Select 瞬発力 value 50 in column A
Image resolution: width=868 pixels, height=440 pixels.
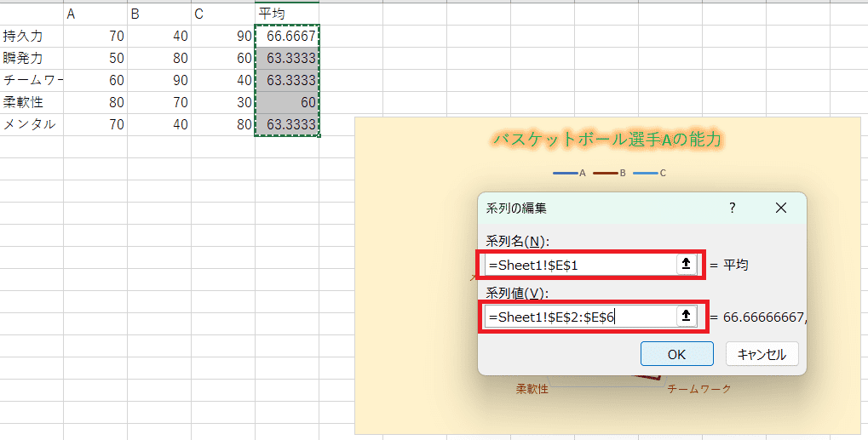[x=95, y=58]
